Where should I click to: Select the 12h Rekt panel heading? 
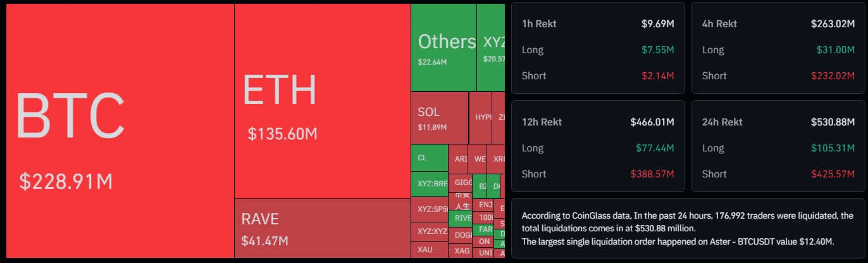point(543,122)
